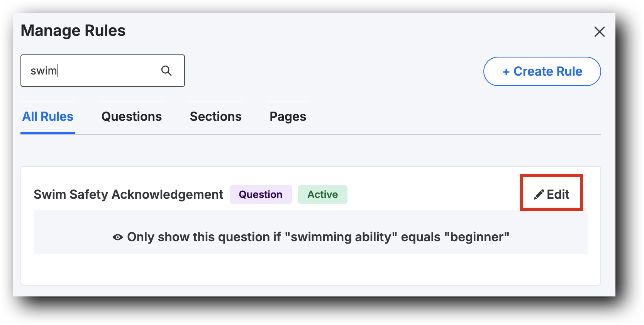Screen dimensions: 644x325
Task: Click the pencil icon on the Edit button
Action: tap(538, 195)
